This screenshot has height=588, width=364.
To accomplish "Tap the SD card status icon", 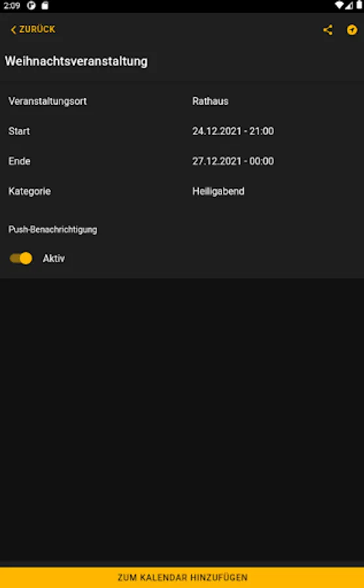I will point(44,6).
